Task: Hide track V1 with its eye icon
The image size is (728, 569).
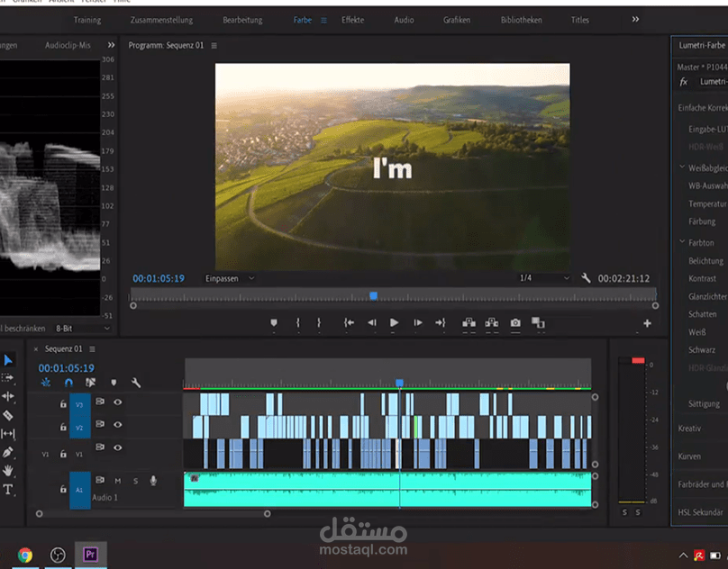Action: pyautogui.click(x=118, y=447)
